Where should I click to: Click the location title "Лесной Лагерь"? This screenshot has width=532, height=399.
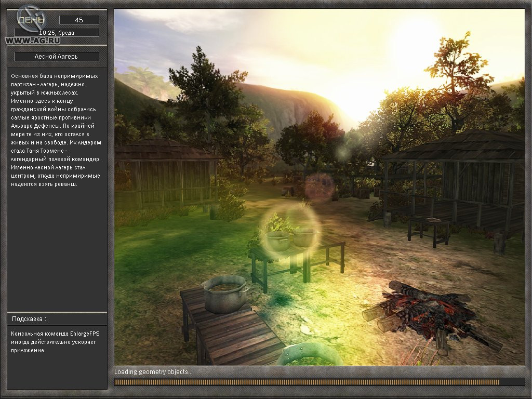(56, 57)
